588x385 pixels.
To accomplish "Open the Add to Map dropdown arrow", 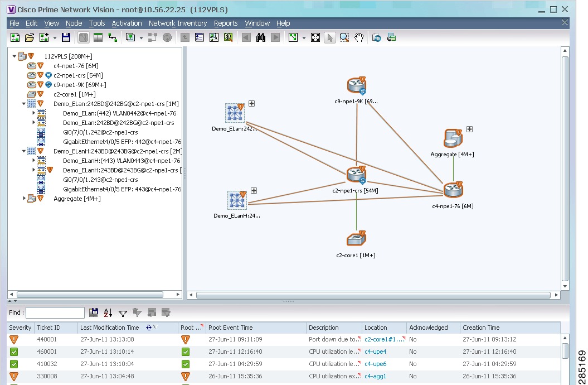I will point(55,38).
